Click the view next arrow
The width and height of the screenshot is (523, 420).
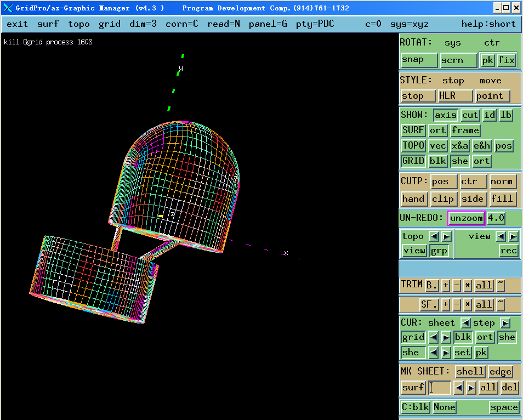(513, 236)
